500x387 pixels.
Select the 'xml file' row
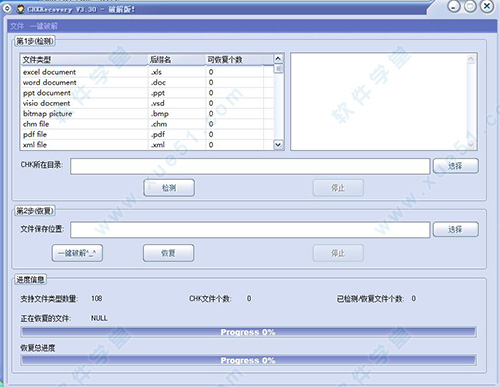click(x=147, y=145)
